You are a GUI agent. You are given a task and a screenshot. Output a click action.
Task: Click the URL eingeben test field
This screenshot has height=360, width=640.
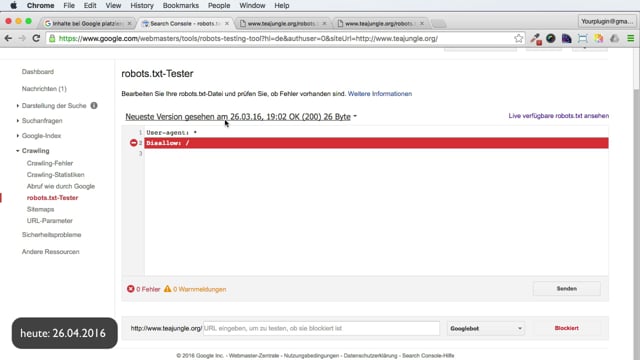click(321, 328)
